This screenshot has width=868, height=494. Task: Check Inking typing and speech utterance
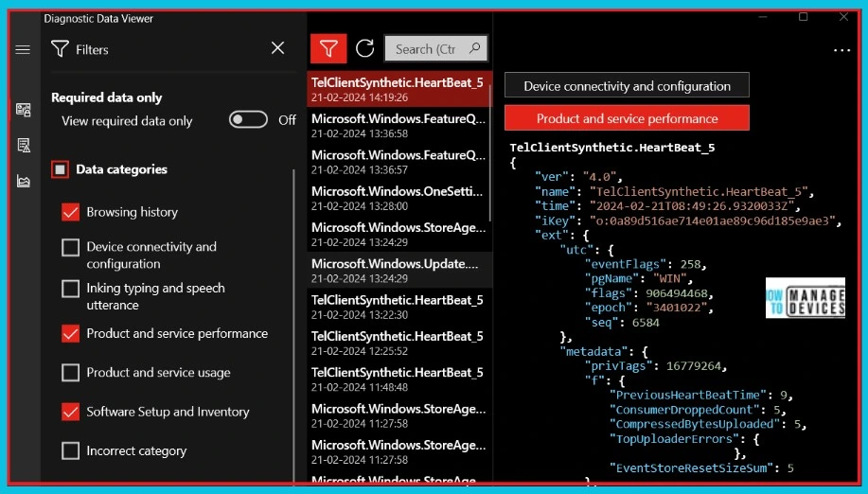coord(70,289)
